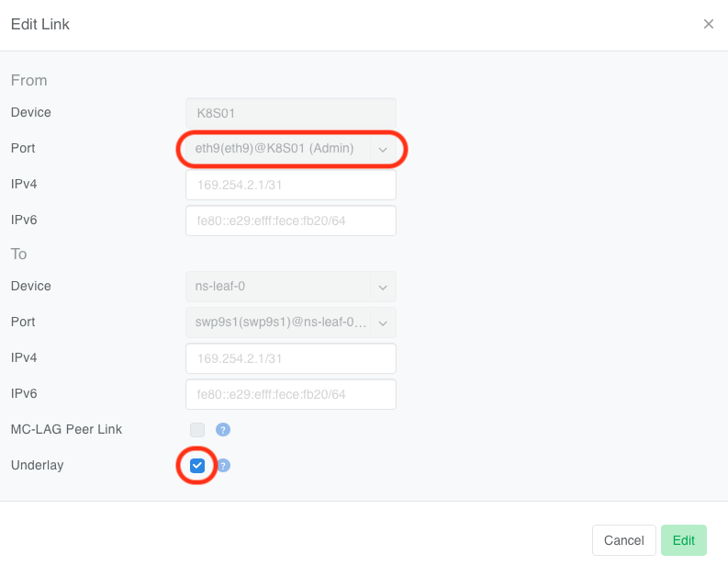The width and height of the screenshot is (728, 577).
Task: Click help icon next to Underlay
Action: [222, 465]
